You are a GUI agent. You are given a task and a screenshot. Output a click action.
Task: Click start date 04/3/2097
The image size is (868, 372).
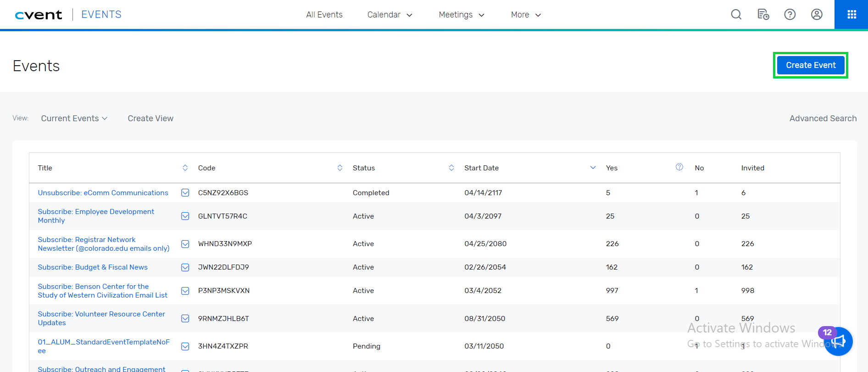tap(483, 216)
